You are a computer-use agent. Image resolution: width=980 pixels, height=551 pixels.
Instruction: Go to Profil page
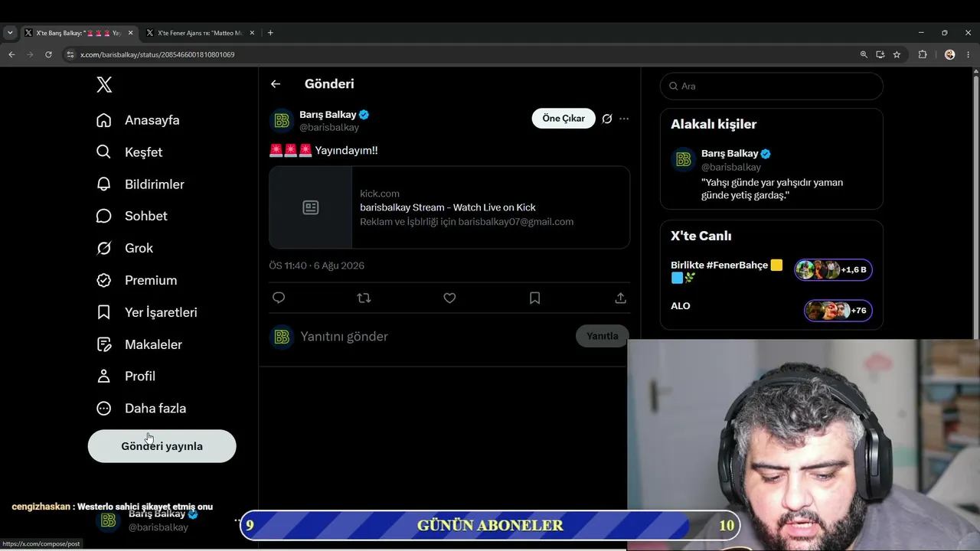tap(126, 377)
